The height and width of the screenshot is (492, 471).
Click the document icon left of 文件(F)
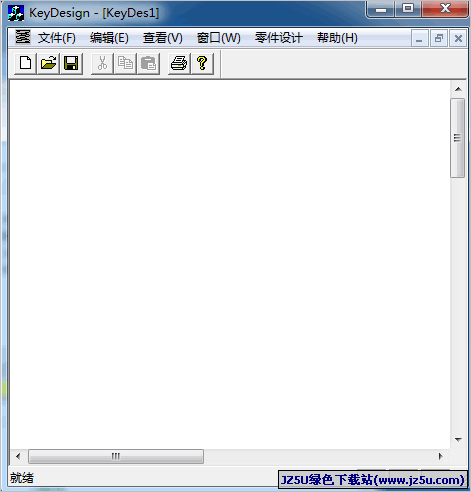[23, 37]
